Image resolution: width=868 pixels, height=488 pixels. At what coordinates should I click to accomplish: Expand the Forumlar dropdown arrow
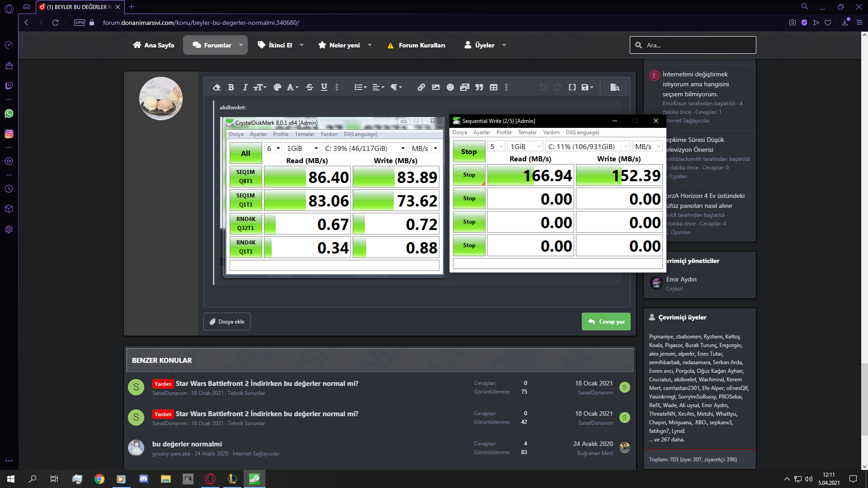click(x=241, y=45)
